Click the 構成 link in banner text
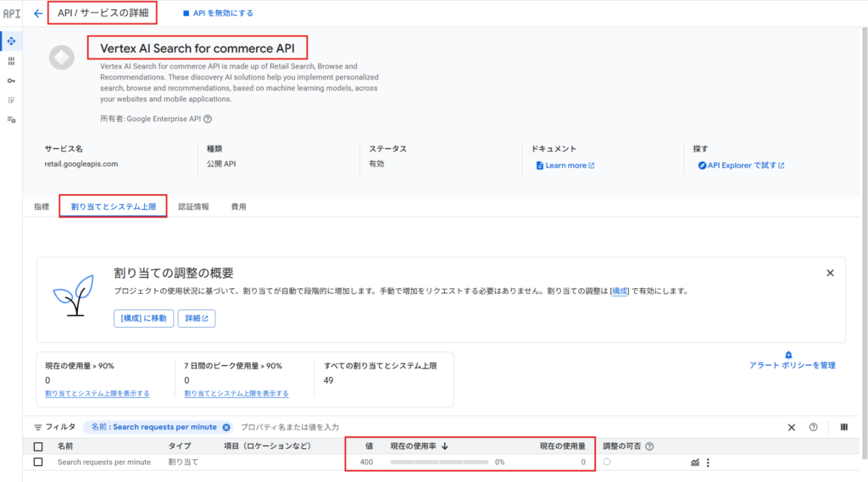Viewport: 868px width, 482px height. (x=620, y=291)
